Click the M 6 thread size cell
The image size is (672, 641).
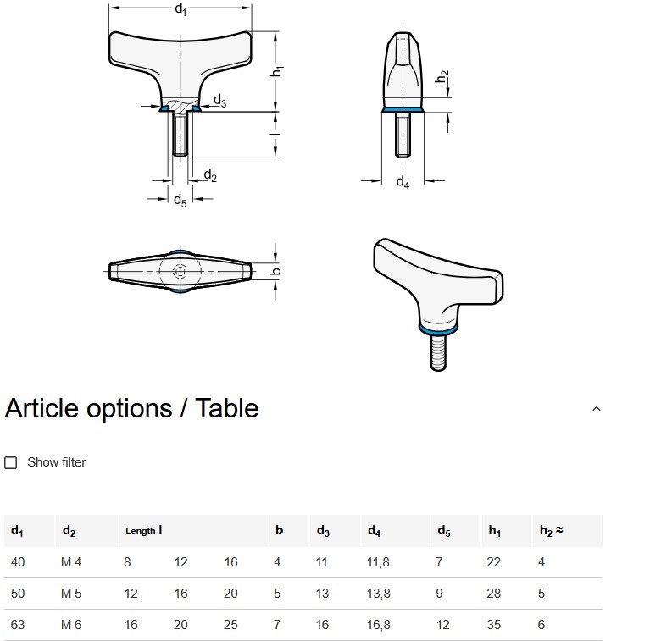coord(71,625)
